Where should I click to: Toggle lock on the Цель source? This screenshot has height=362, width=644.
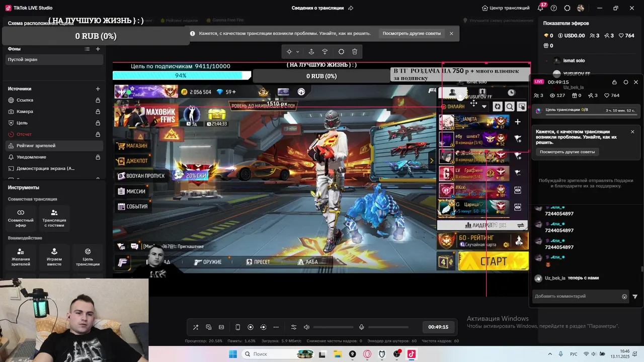(98, 123)
